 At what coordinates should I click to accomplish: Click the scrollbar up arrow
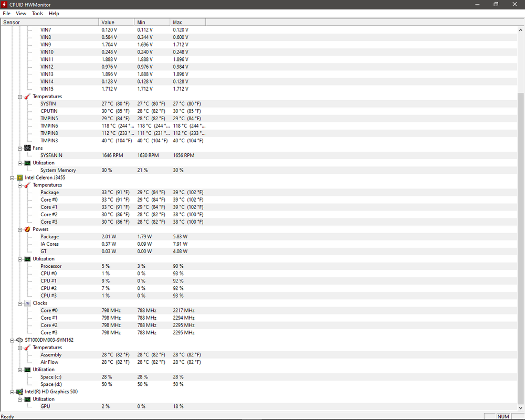(520, 30)
